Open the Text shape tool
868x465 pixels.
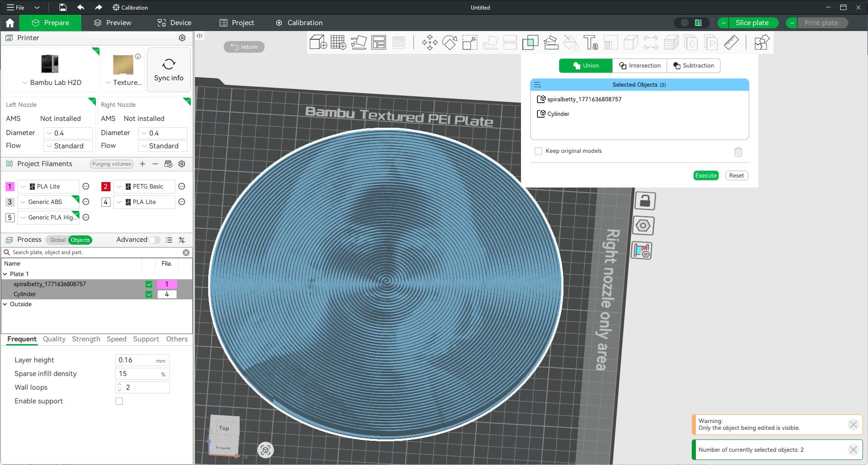[590, 42]
